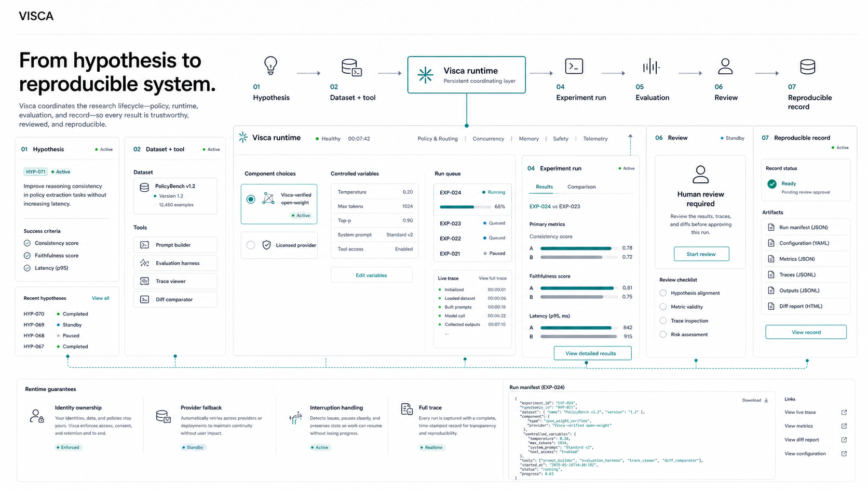
Task: Open the View configuration link
Action: tap(805, 454)
